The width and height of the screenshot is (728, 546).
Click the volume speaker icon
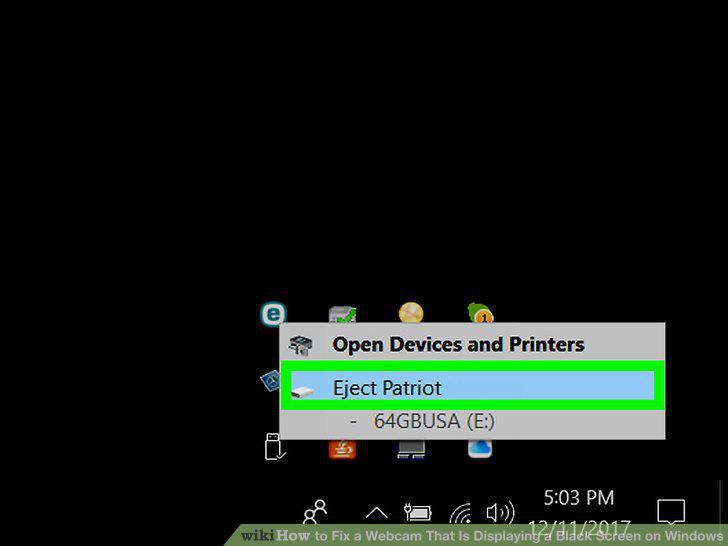click(x=500, y=513)
